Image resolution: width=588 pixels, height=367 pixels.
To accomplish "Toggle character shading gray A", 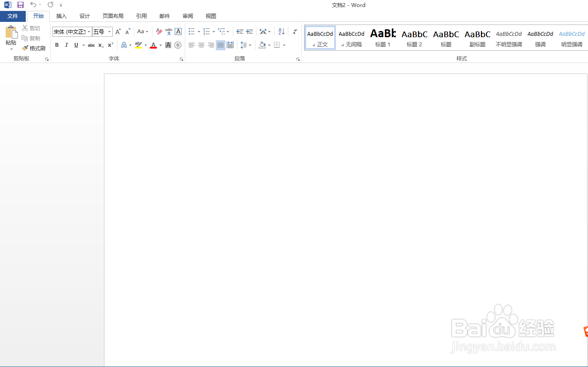I will click(x=168, y=45).
